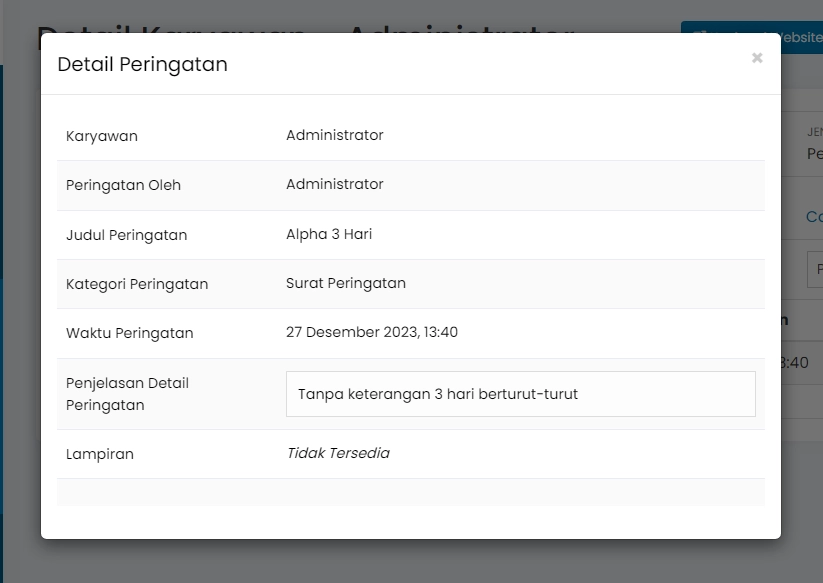Click the Surat Peringatan category value

point(348,283)
